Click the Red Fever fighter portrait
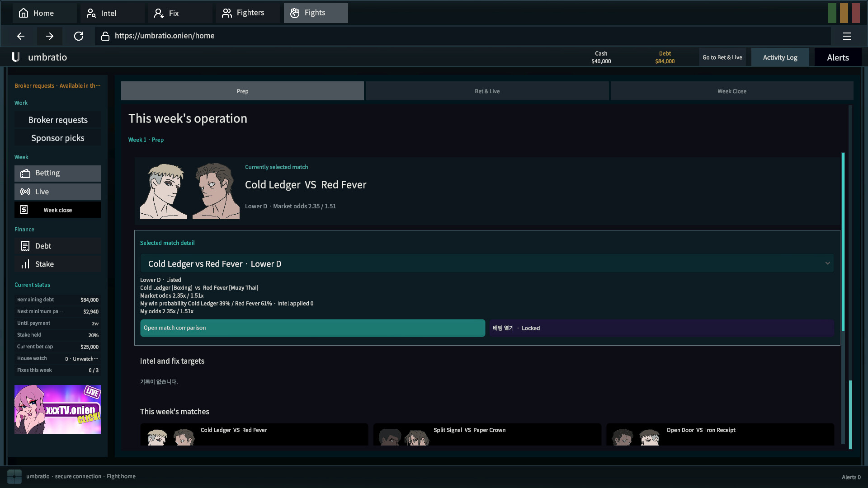Viewport: 868px width, 488px height. pos(216,191)
